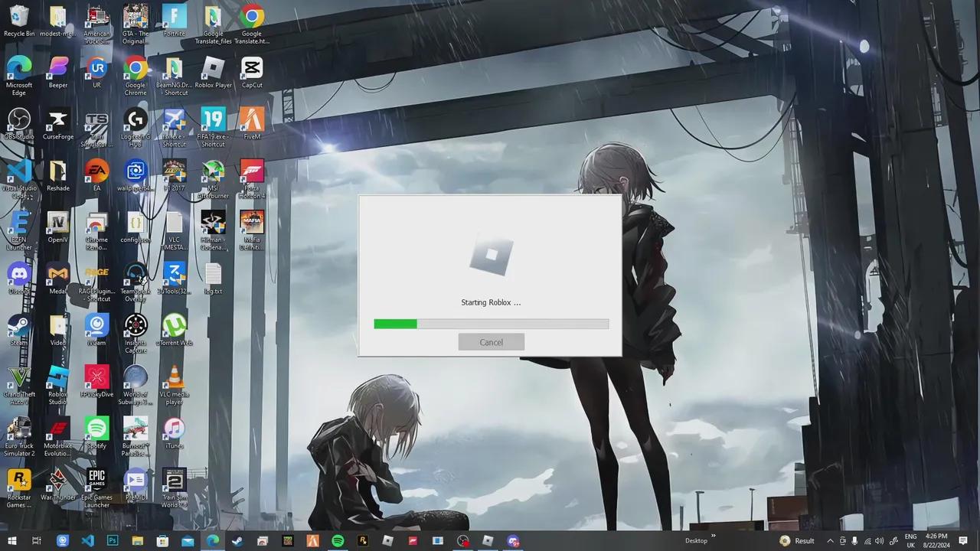The image size is (980, 551).
Task: Select the OpenIV desktop icon
Action: [x=58, y=227]
